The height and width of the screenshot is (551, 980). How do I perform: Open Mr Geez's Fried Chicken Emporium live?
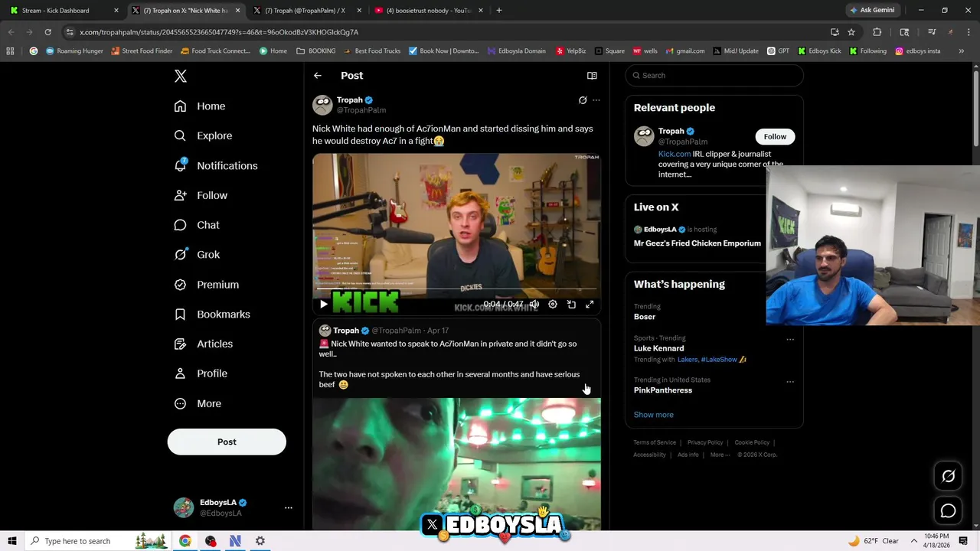tap(697, 243)
